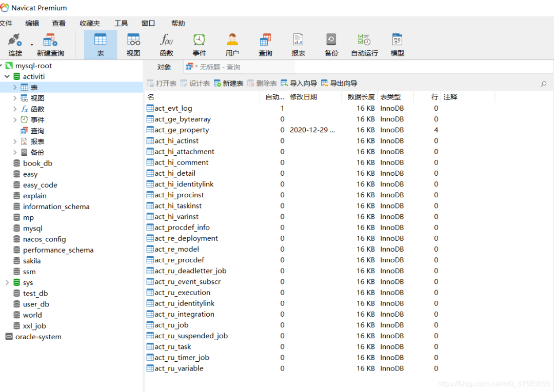Collapse the activiti database node
The height and width of the screenshot is (392, 554).
point(7,76)
